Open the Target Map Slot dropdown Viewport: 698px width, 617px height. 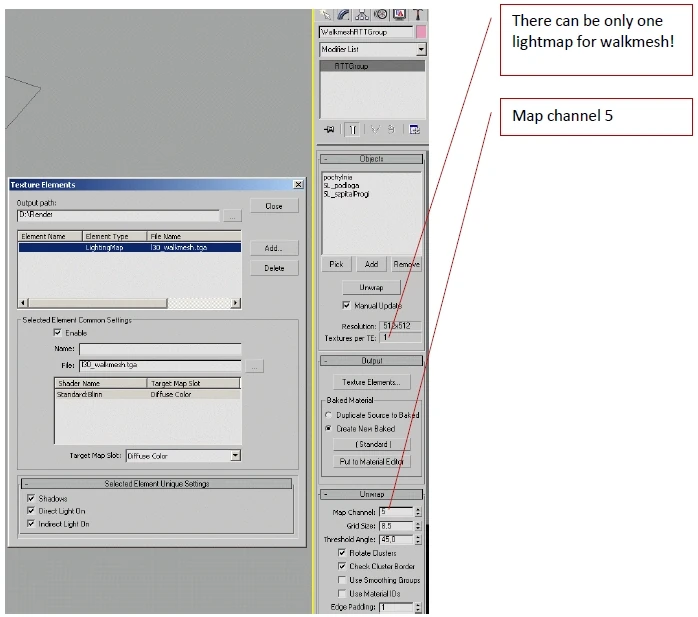[183, 455]
